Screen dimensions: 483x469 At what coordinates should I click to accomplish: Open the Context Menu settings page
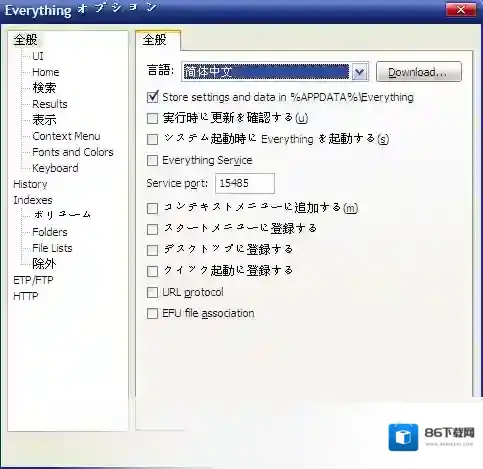(x=66, y=136)
